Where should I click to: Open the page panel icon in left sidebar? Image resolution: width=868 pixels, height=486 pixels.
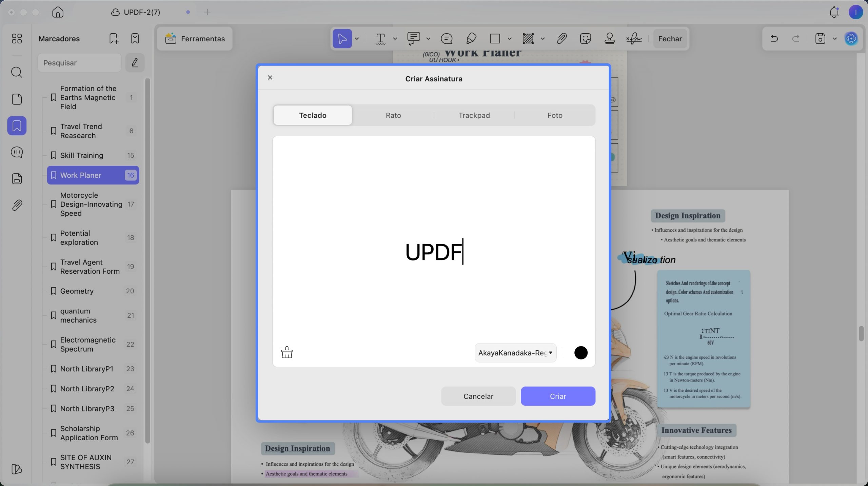(17, 99)
